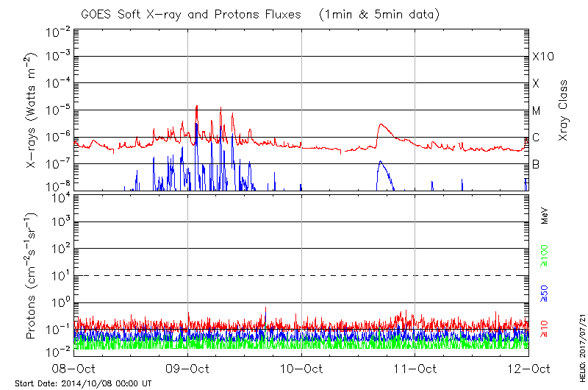Click the tallest red X-ray flare peak

[196, 107]
